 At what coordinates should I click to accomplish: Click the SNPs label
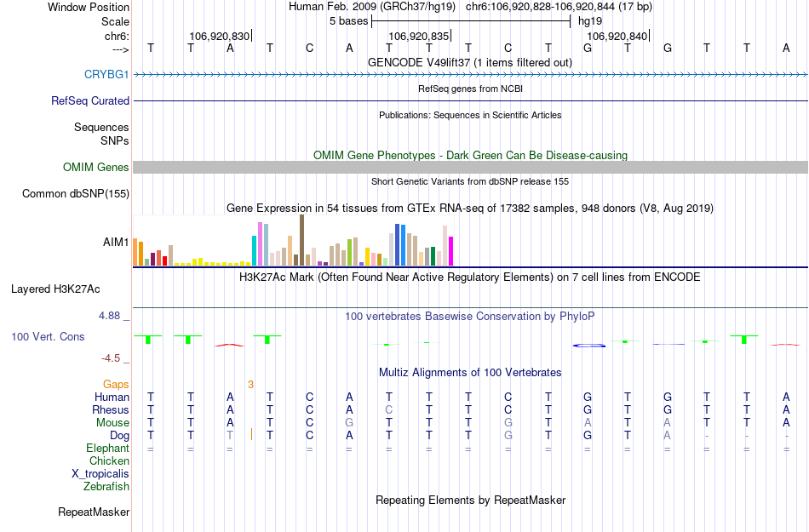115,140
